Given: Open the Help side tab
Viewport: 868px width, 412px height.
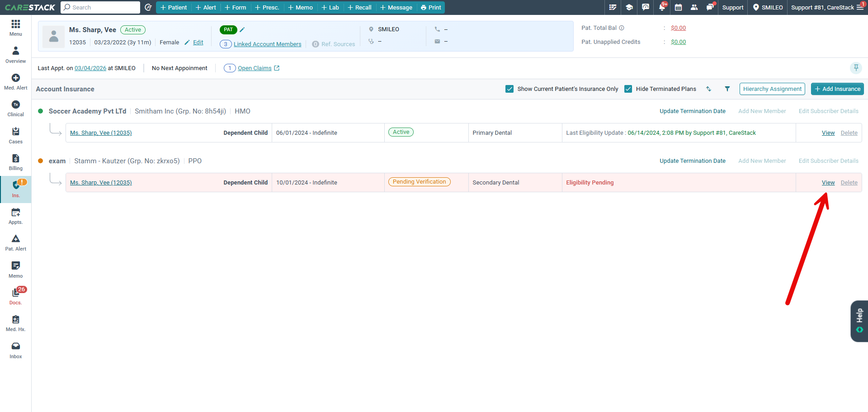Looking at the screenshot, I should [859, 321].
